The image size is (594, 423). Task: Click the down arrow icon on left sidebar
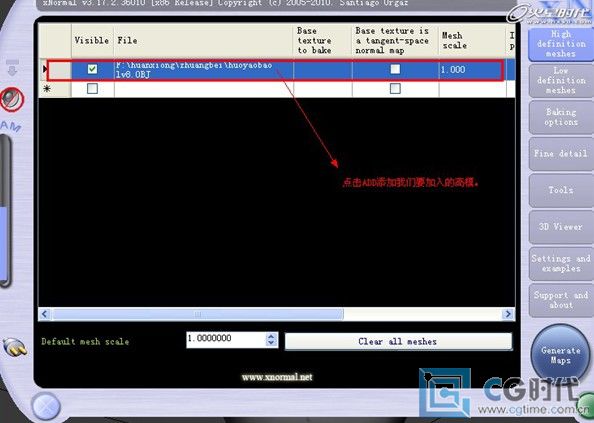[12, 67]
